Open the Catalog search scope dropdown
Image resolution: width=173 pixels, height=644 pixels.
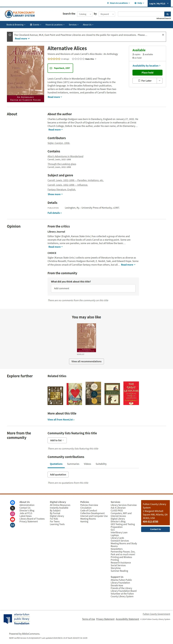[x=85, y=14]
